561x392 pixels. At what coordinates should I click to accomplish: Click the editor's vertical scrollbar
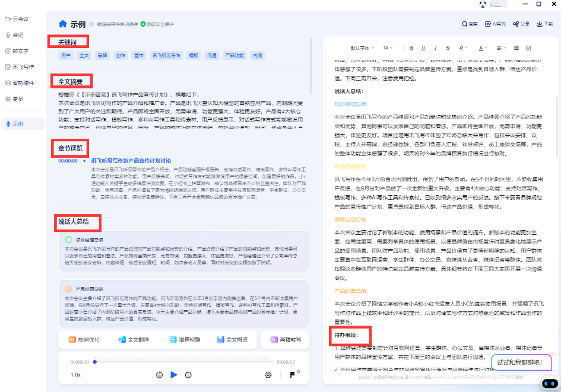[557, 127]
